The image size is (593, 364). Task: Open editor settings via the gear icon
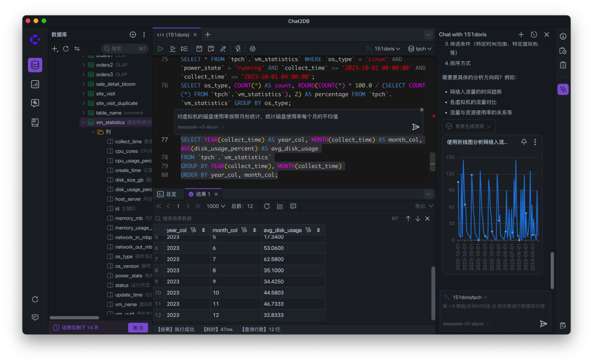[x=253, y=48]
